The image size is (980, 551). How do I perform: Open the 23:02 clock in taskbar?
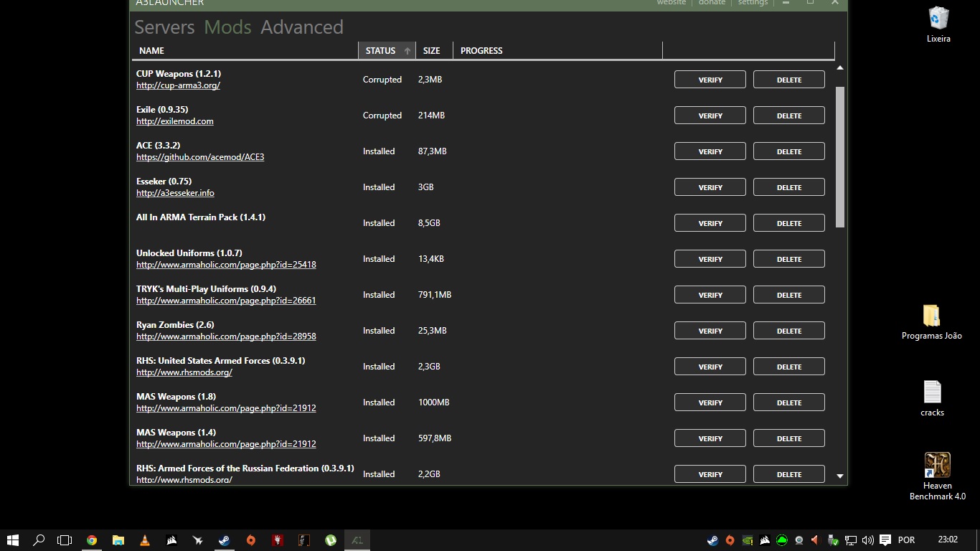[x=948, y=540]
